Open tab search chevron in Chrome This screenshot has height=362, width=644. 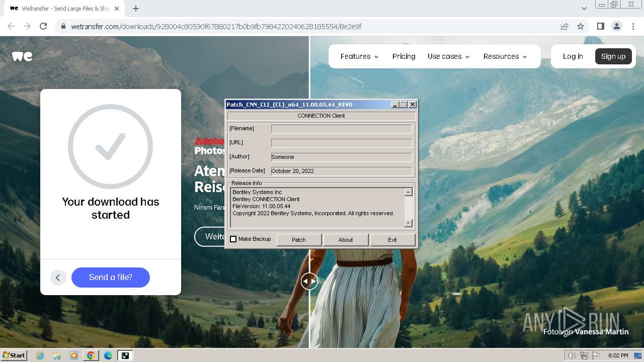pyautogui.click(x=584, y=9)
